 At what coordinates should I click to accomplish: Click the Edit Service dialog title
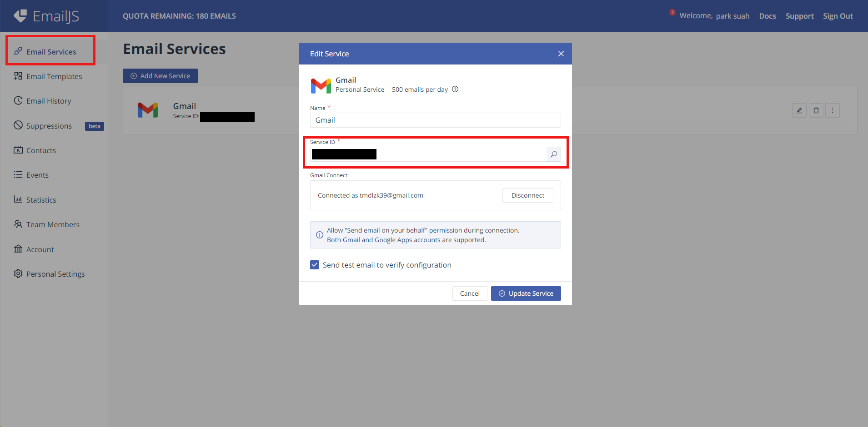[330, 54]
